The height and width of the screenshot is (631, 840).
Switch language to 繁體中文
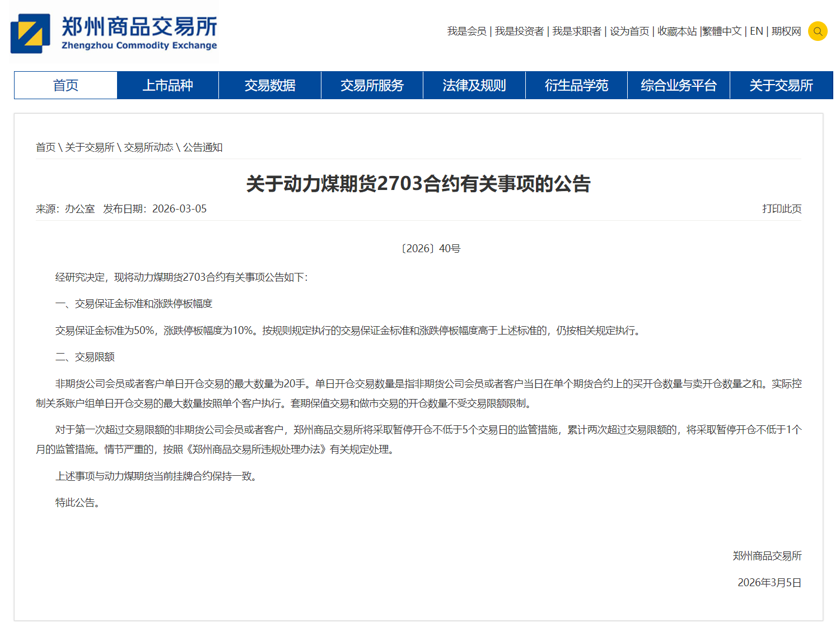[x=722, y=31]
